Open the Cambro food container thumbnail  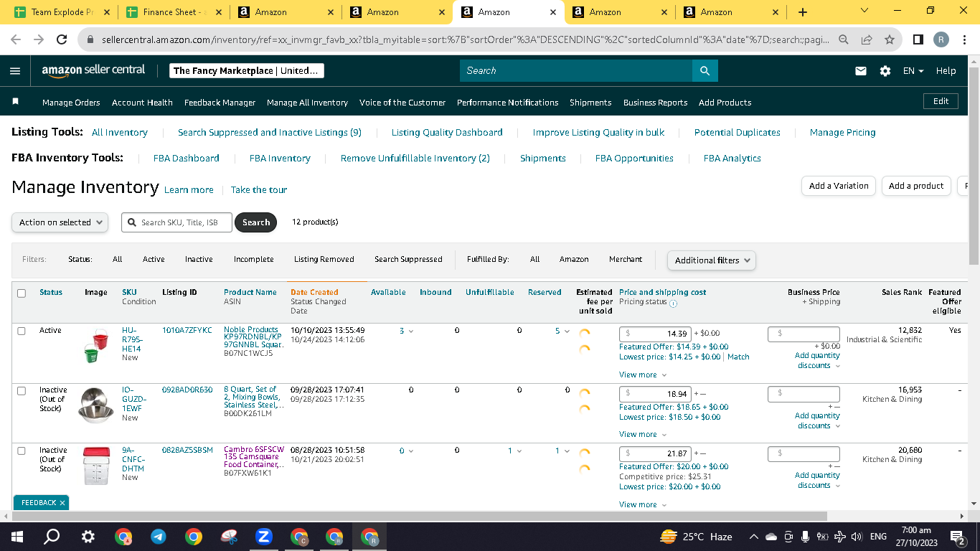[x=95, y=466]
